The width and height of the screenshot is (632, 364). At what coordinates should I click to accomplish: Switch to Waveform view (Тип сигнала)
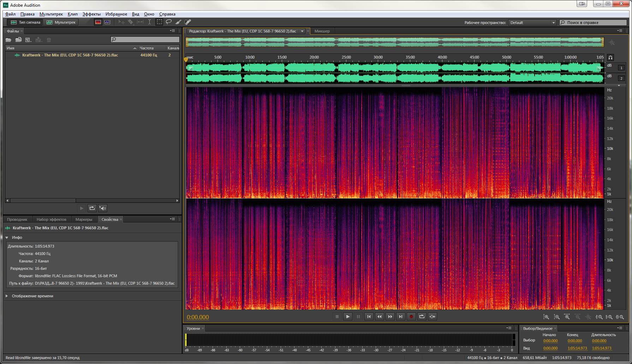click(25, 22)
